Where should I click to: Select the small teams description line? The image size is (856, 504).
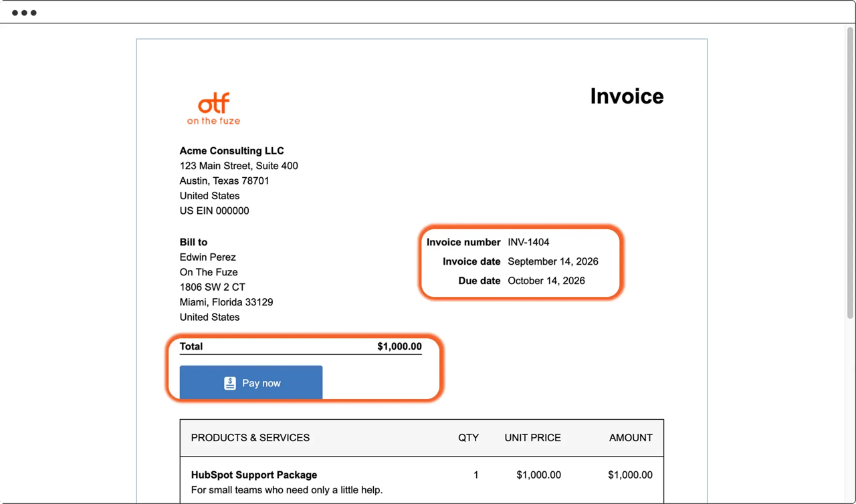pos(287,490)
